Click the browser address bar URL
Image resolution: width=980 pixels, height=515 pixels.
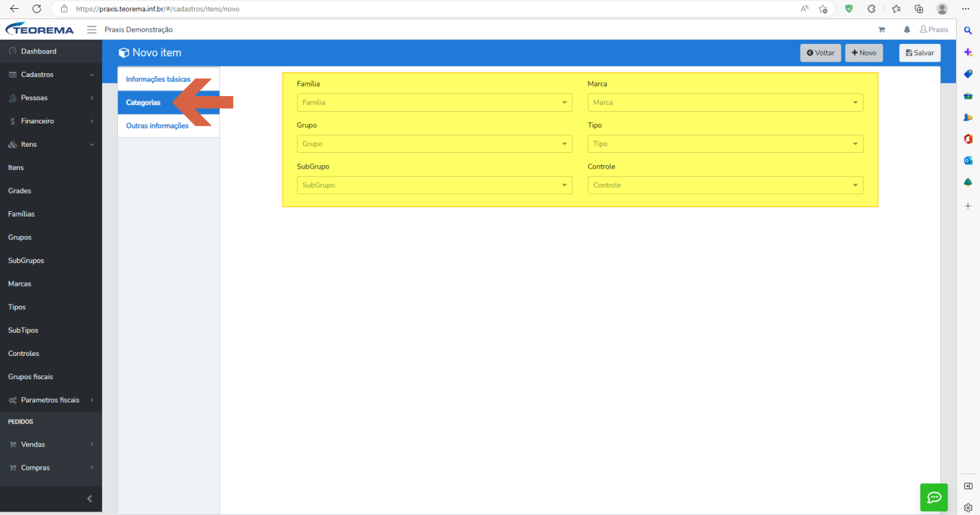158,9
